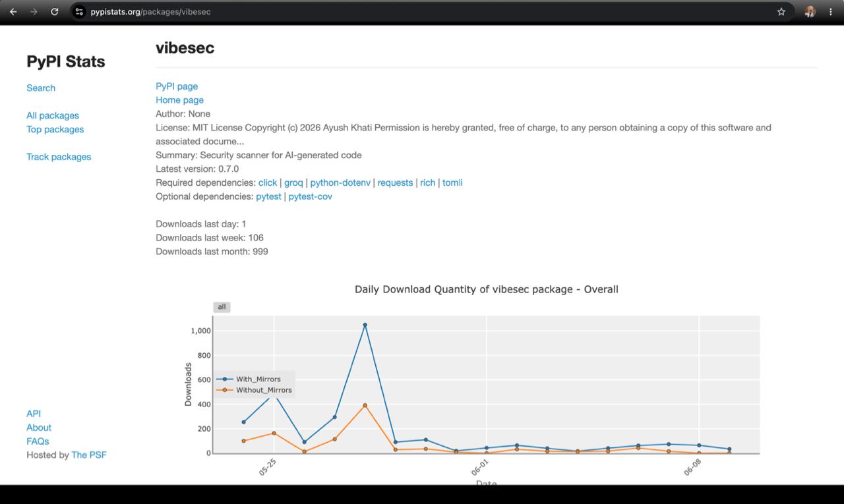Open the tomli dependency link
Screen dimensions: 844x504
point(452,182)
